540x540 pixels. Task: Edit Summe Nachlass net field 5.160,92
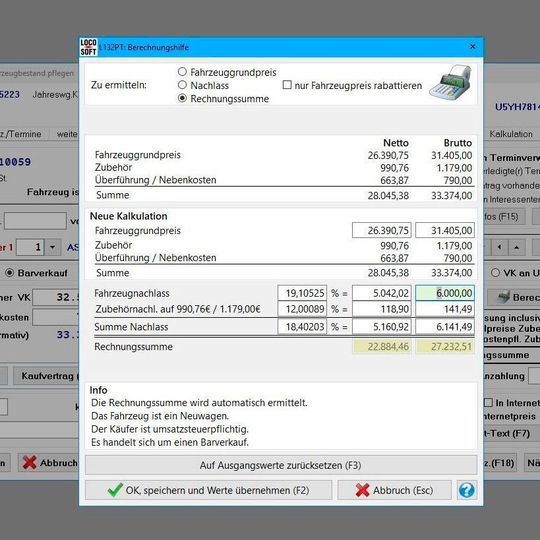[382, 326]
